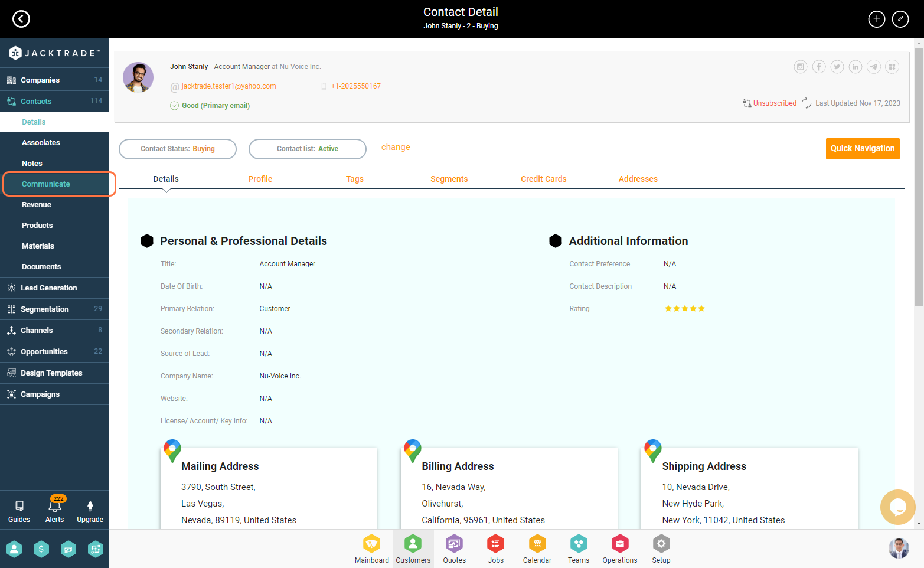924x568 pixels.
Task: Switch to the Addresses tab
Action: point(638,179)
